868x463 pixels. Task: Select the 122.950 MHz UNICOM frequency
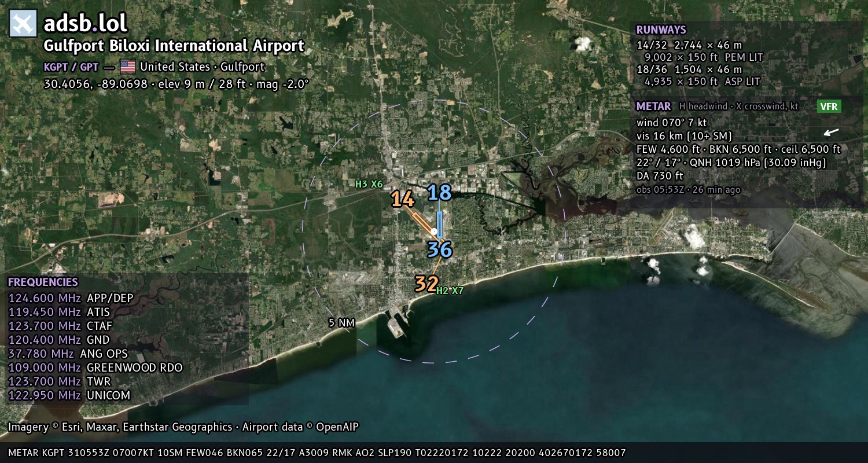click(69, 396)
